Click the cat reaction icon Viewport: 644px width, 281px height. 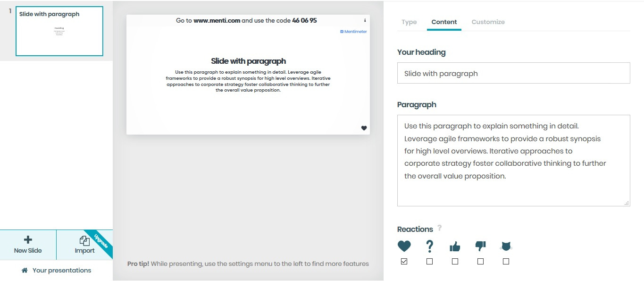[x=506, y=246]
